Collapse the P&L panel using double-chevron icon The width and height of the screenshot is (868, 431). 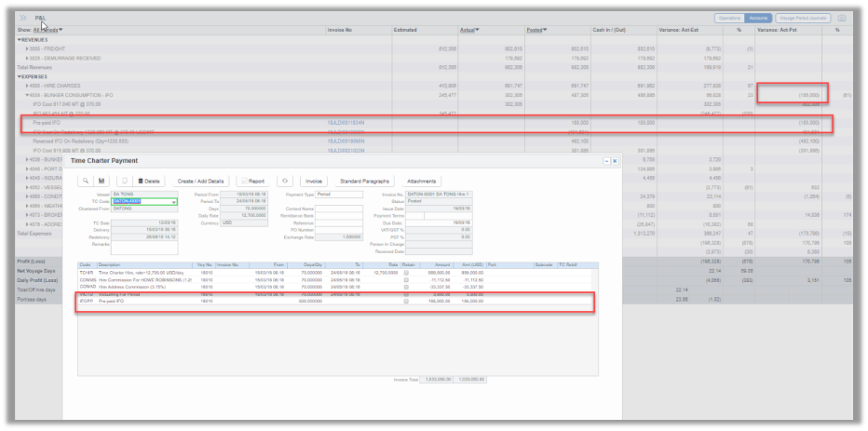point(22,18)
